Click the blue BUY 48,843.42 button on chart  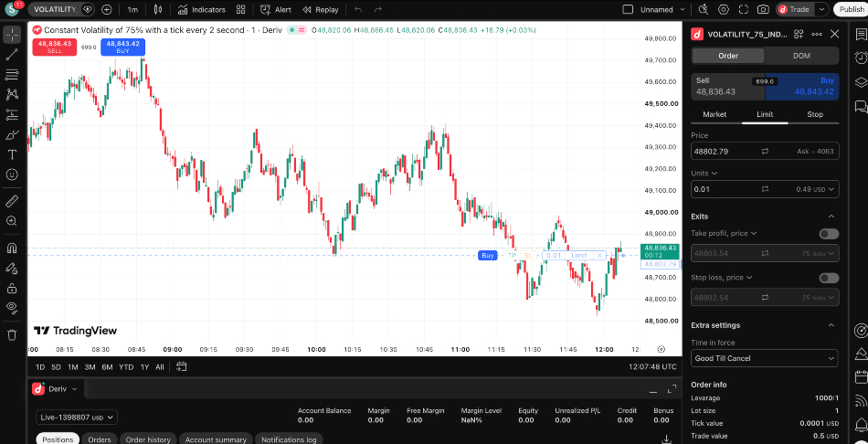pos(123,48)
